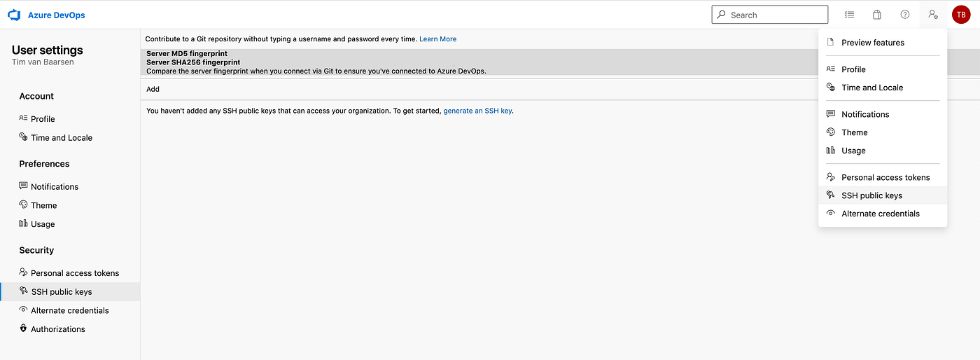Open Usage in the left sidebar
Screen dimensions: 980x360
click(42, 224)
